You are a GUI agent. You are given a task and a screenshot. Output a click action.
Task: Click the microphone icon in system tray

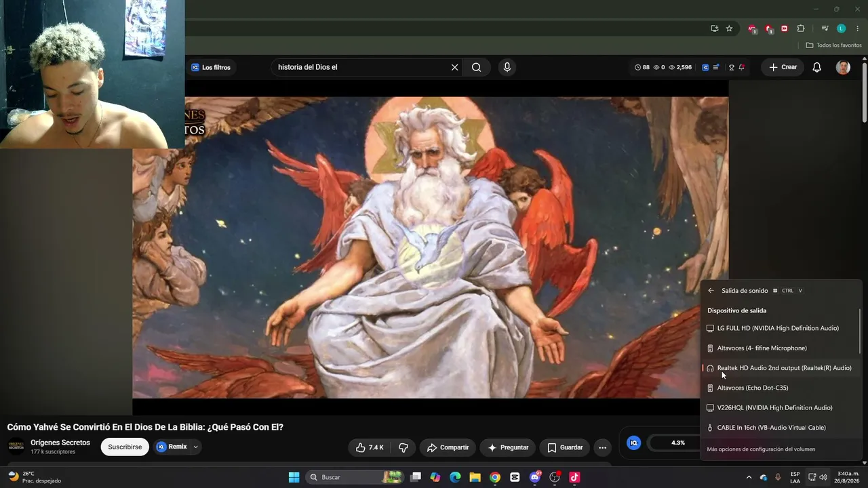[x=778, y=477]
